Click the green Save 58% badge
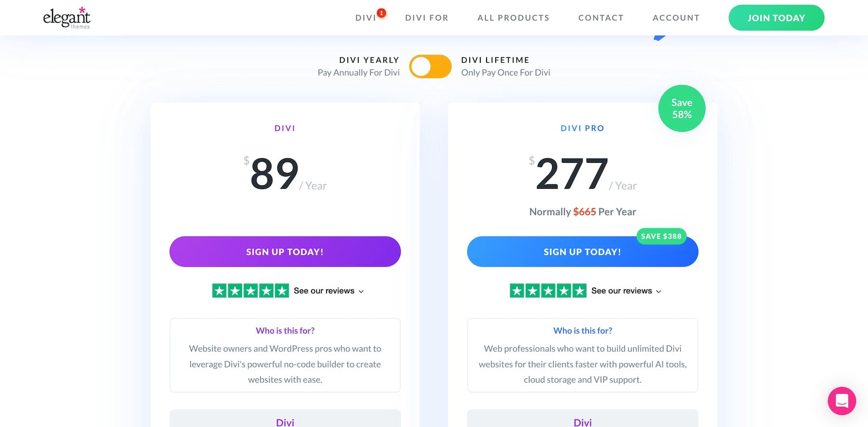This screenshot has width=868, height=427. [681, 108]
